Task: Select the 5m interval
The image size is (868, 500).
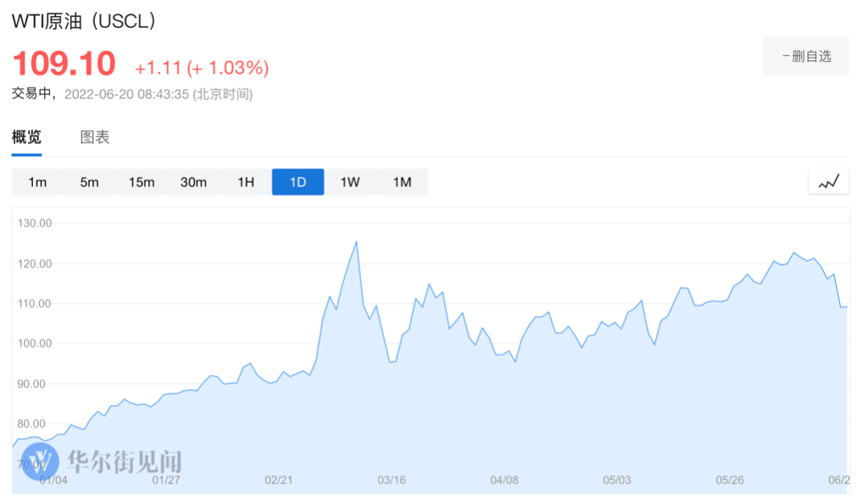Action: [89, 182]
